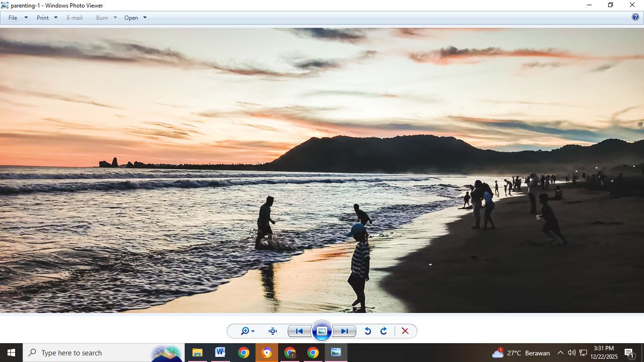Open the Print menu
Screen dimensions: 644x362
(42, 17)
